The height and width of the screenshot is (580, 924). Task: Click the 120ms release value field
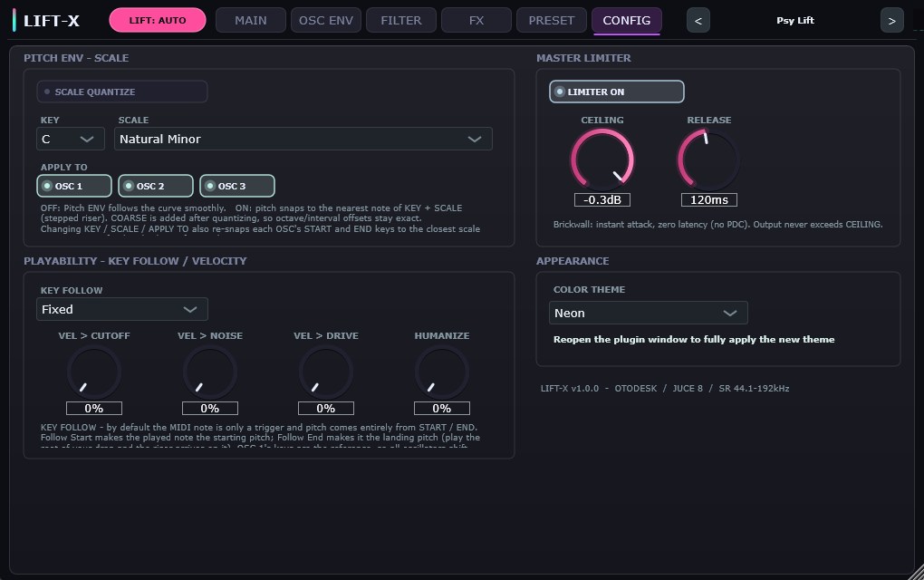(709, 199)
